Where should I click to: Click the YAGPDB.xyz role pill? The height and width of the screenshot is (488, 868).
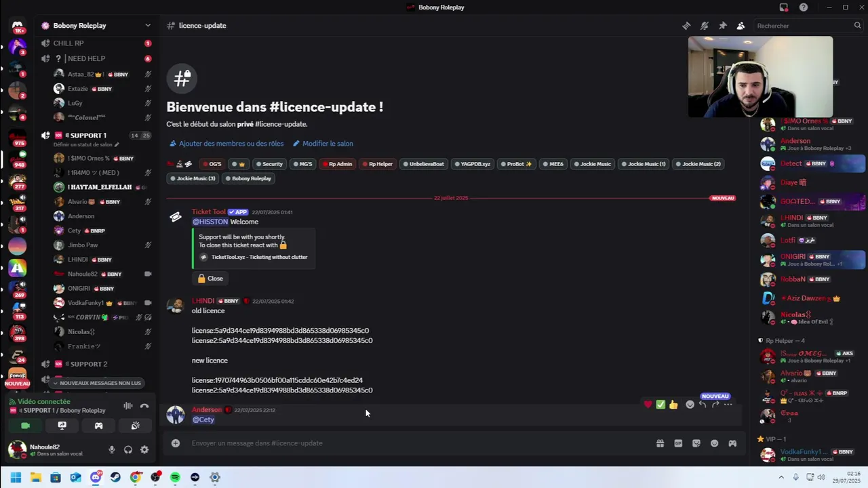coord(472,164)
